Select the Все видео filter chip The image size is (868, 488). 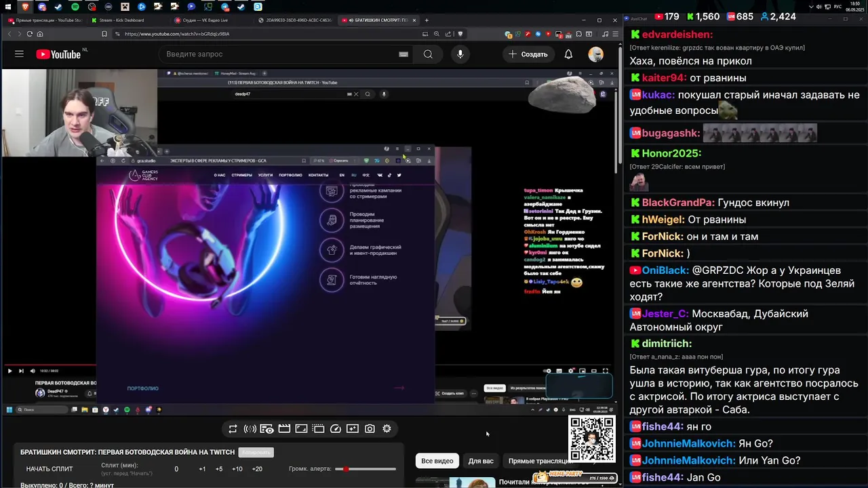tap(437, 461)
